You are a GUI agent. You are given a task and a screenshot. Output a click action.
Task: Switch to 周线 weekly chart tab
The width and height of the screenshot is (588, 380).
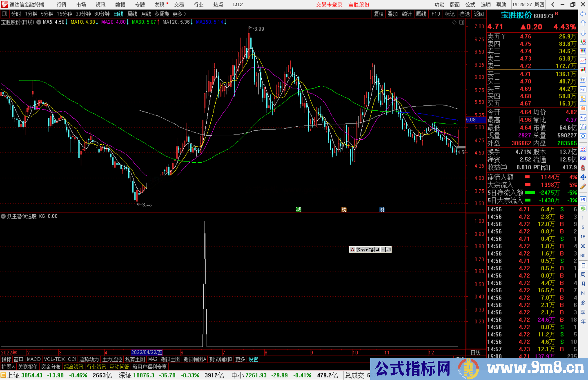132,14
